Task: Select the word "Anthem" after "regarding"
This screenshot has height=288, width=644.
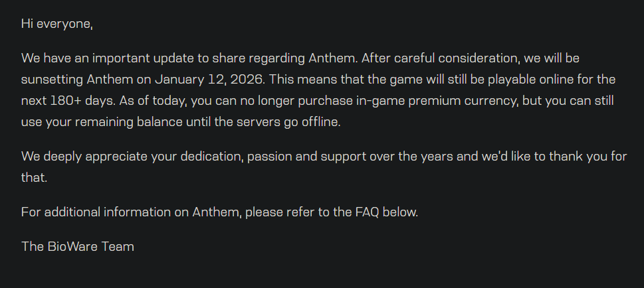Action: click(x=332, y=58)
